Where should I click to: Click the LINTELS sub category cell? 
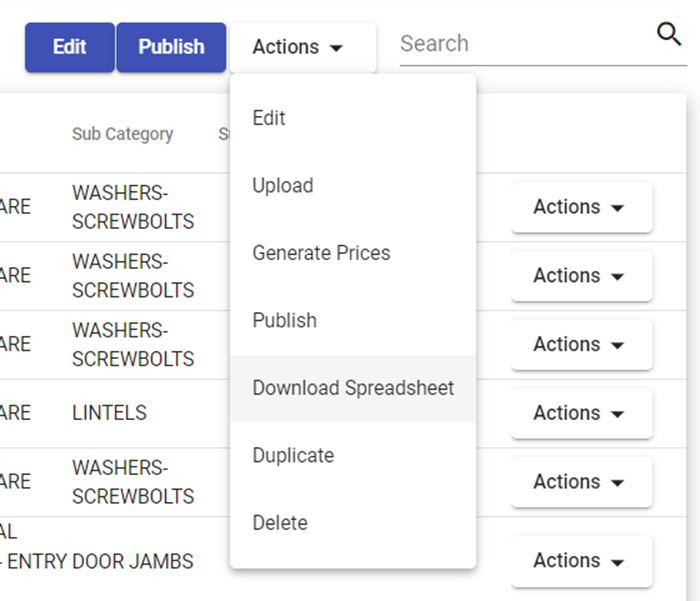pos(109,413)
